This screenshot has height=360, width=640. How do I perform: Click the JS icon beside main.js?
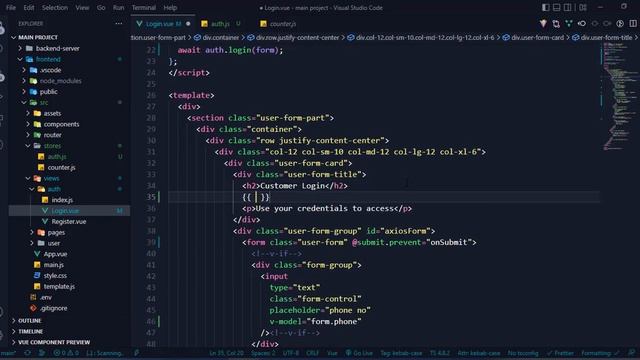point(37,265)
